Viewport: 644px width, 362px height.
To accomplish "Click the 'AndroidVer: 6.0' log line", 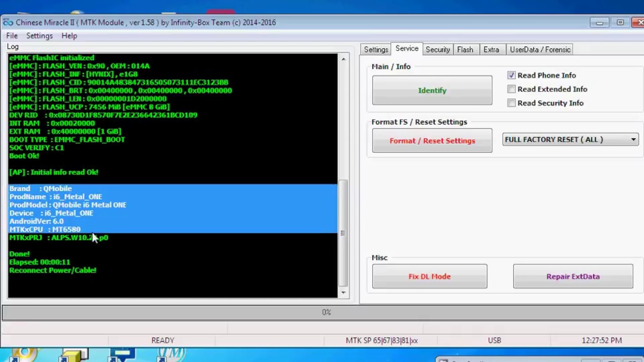I will click(36, 221).
